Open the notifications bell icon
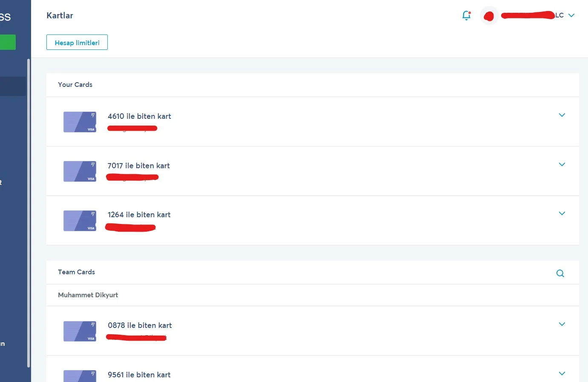Image resolution: width=588 pixels, height=382 pixels. 466,16
